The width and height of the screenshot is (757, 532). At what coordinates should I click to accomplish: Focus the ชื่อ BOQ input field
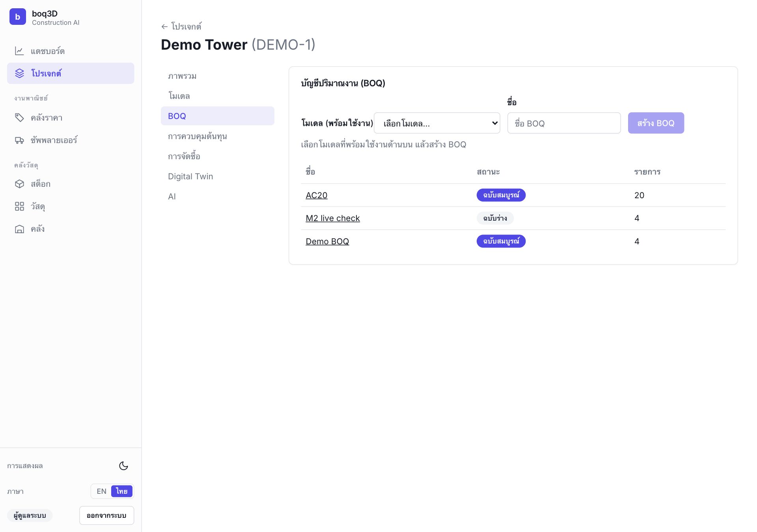(564, 123)
